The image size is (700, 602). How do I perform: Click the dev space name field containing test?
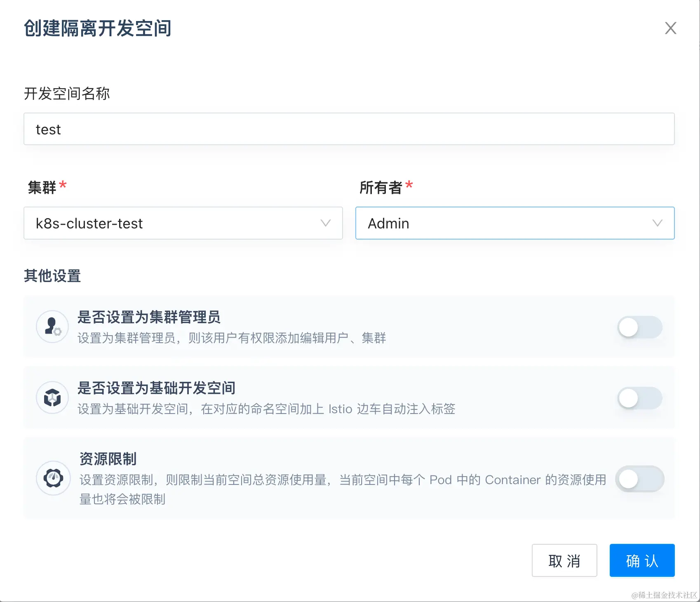349,129
